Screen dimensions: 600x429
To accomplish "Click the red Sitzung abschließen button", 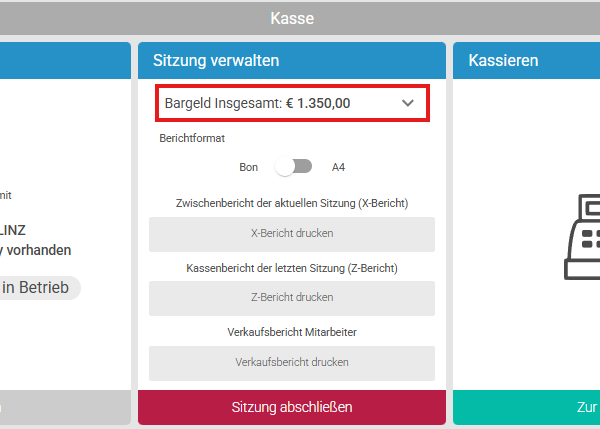I will 292,407.
